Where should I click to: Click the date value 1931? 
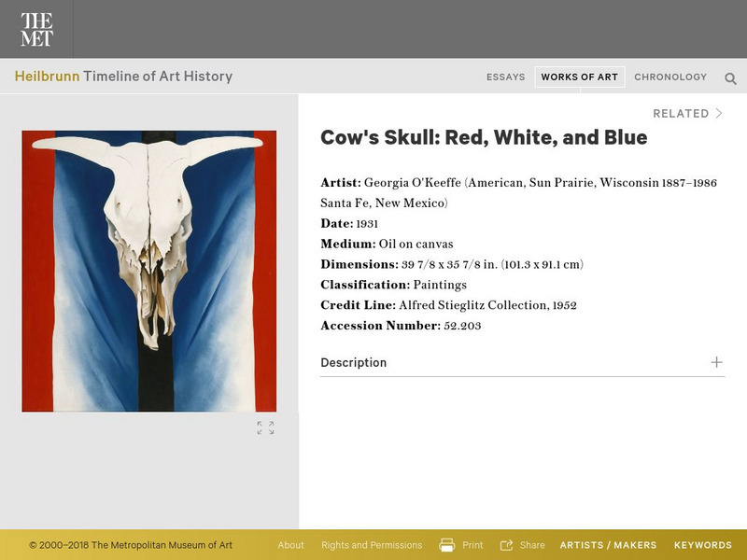click(x=367, y=224)
